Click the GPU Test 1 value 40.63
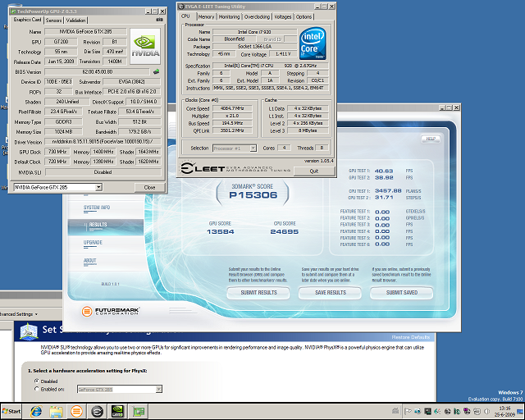 coord(384,171)
